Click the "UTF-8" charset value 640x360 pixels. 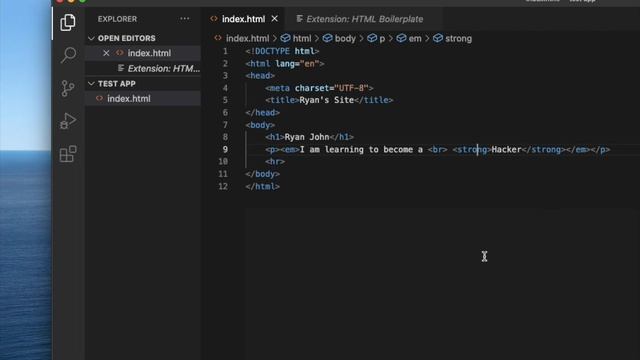(x=351, y=88)
